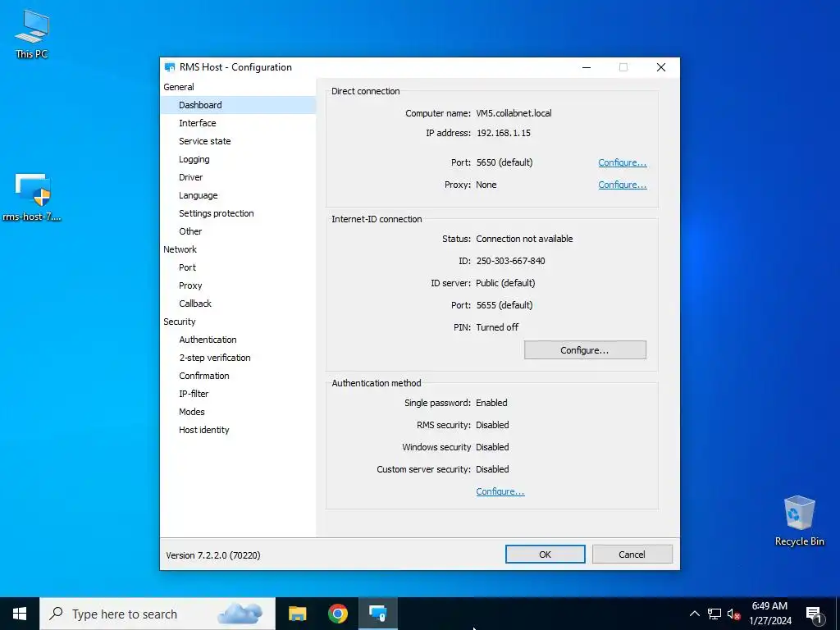The height and width of the screenshot is (630, 840).
Task: Close the RMS Host Configuration window
Action: click(x=661, y=67)
